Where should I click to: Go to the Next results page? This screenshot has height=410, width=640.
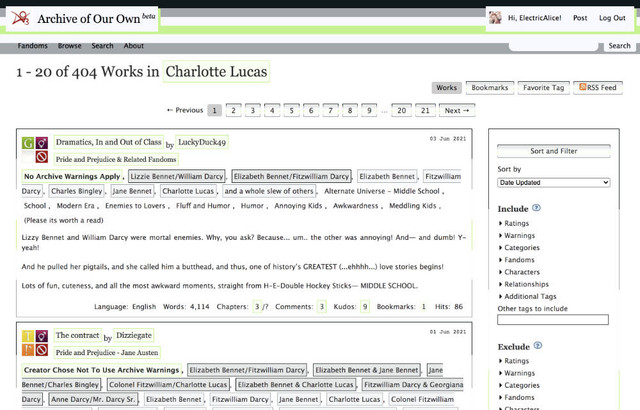[x=457, y=111]
